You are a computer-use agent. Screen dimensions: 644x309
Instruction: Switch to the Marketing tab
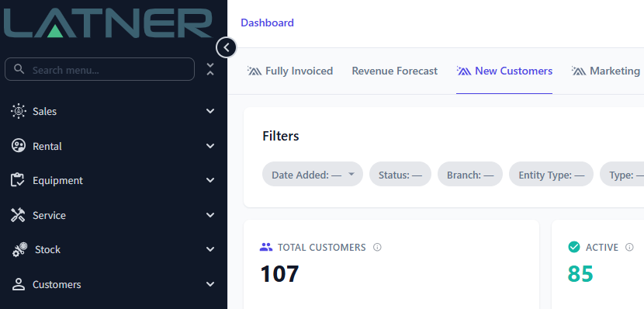[606, 71]
